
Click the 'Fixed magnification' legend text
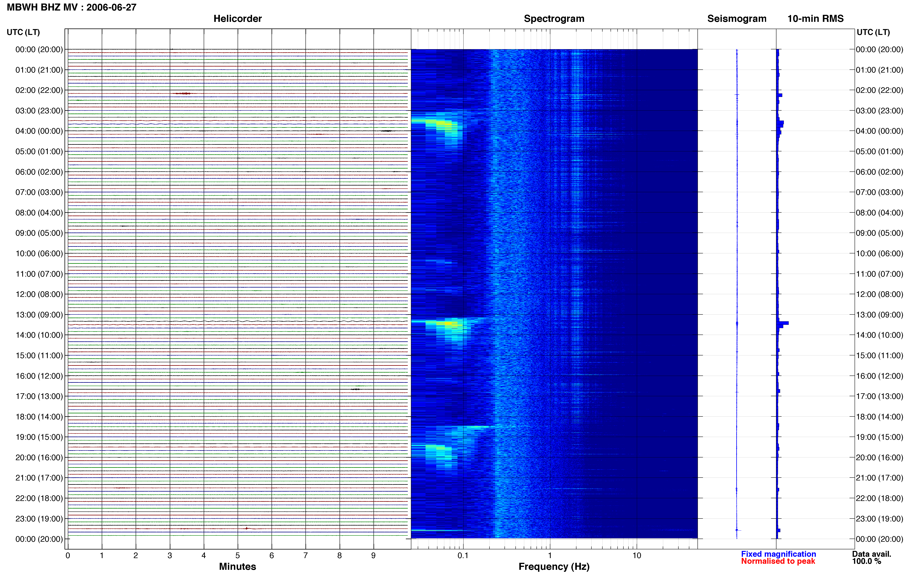(778, 554)
